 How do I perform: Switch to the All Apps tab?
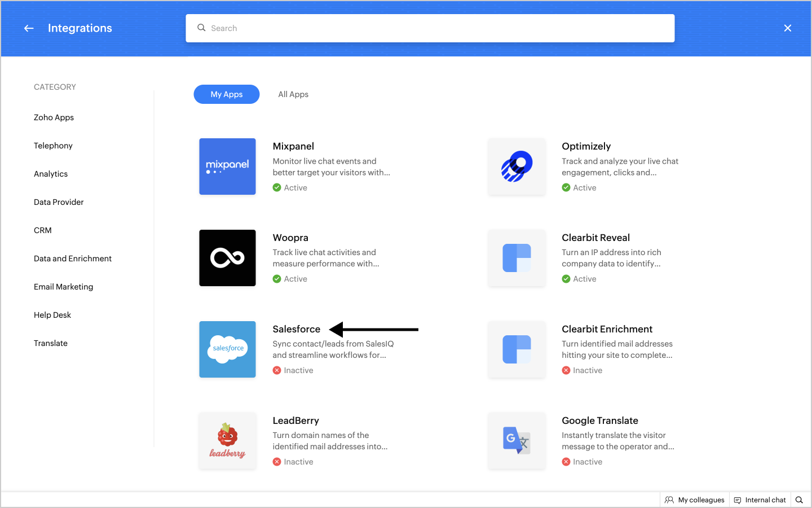293,94
